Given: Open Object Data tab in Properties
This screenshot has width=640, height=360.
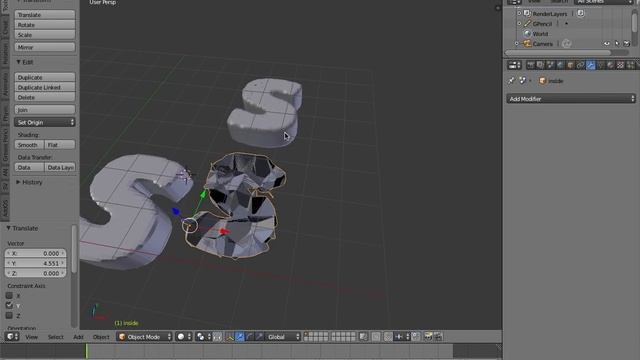Looking at the screenshot, I should (601, 65).
